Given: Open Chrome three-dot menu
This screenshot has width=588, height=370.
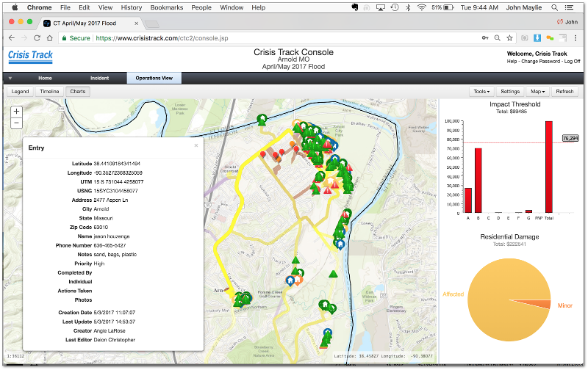Looking at the screenshot, I should click(x=576, y=38).
